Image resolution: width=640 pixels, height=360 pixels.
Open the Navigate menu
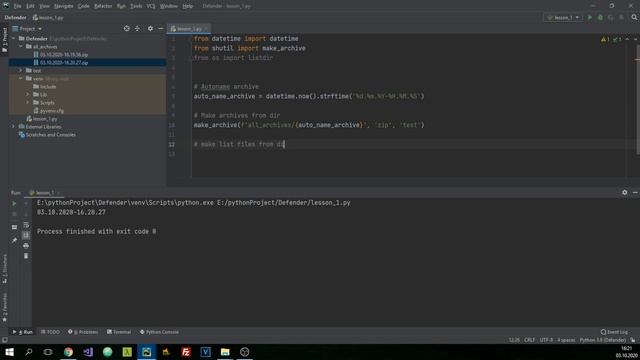(x=63, y=6)
